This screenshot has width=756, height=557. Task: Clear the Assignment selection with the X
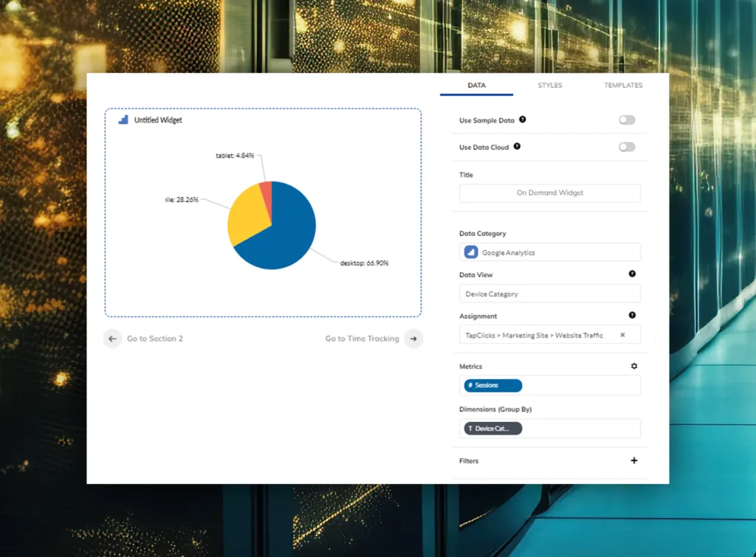[x=622, y=335]
